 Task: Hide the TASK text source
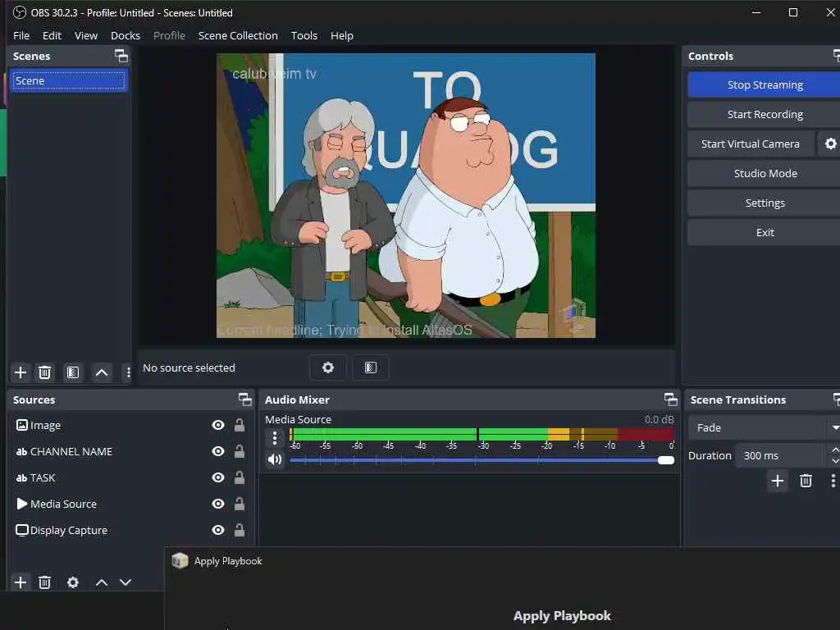click(x=218, y=478)
